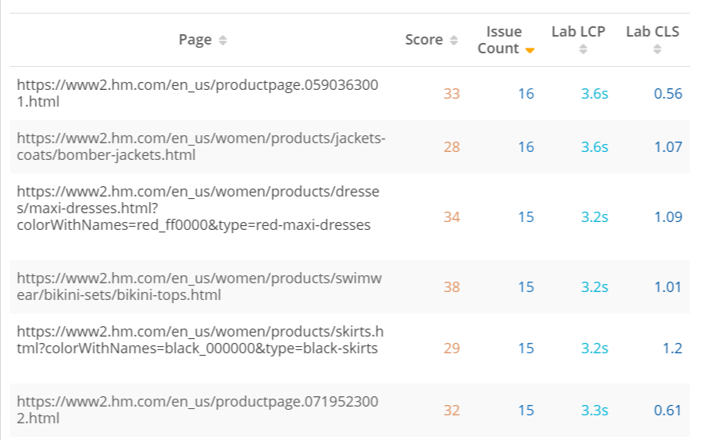This screenshot has width=708, height=440.
Task: Open productpage.0590363001.html URL
Action: tap(197, 93)
